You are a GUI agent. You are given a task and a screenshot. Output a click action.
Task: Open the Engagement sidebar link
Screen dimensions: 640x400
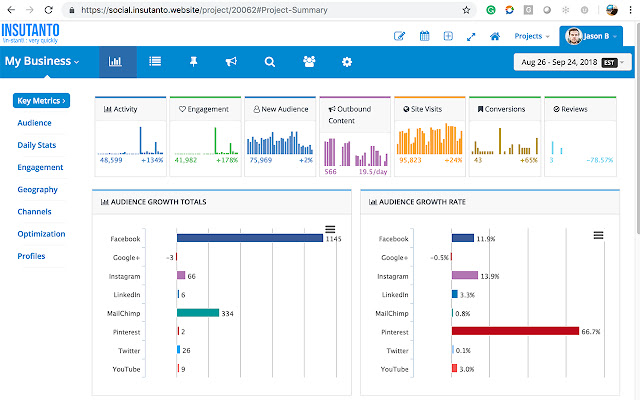coord(40,167)
